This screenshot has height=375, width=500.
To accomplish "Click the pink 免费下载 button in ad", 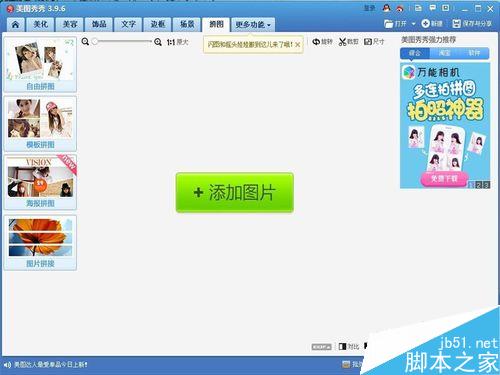I will click(444, 179).
